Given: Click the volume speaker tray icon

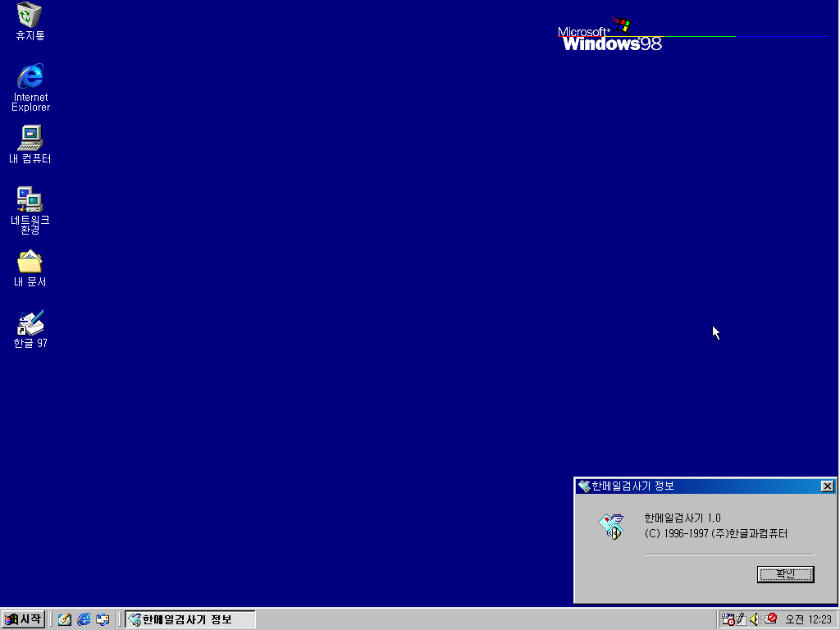Looking at the screenshot, I should [x=756, y=619].
